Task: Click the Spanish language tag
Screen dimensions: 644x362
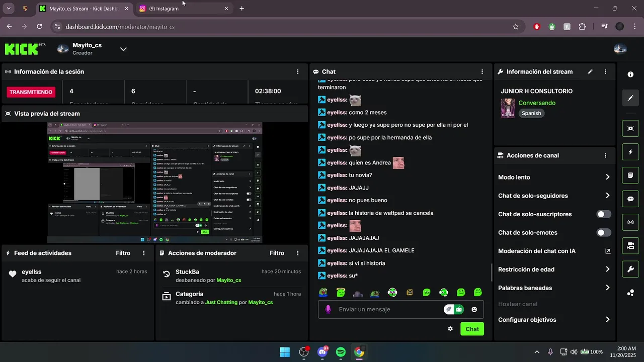Action: [x=531, y=113]
